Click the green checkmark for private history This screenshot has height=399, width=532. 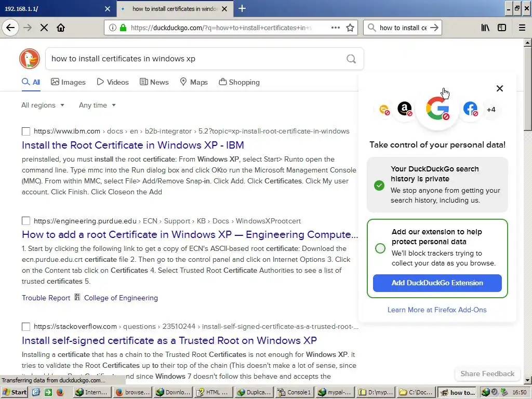tap(379, 185)
